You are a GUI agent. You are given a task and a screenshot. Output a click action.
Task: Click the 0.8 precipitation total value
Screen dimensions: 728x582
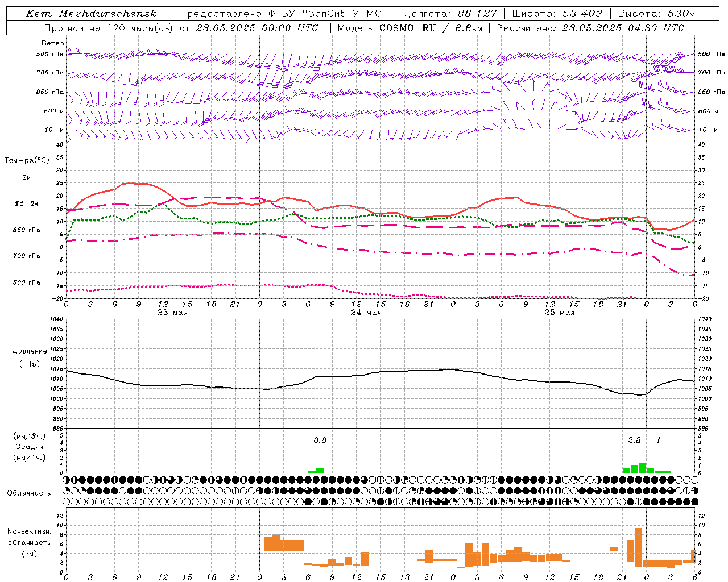pyautogui.click(x=320, y=440)
